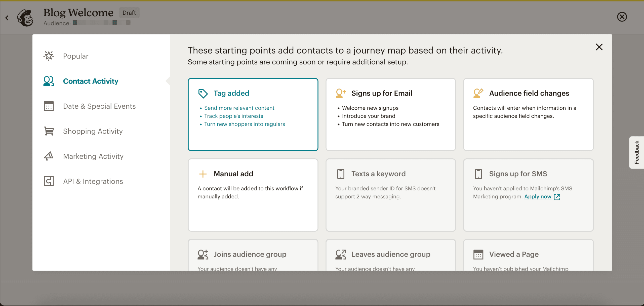Click the back arrow beside the logo
The height and width of the screenshot is (306, 644).
coord(7,18)
